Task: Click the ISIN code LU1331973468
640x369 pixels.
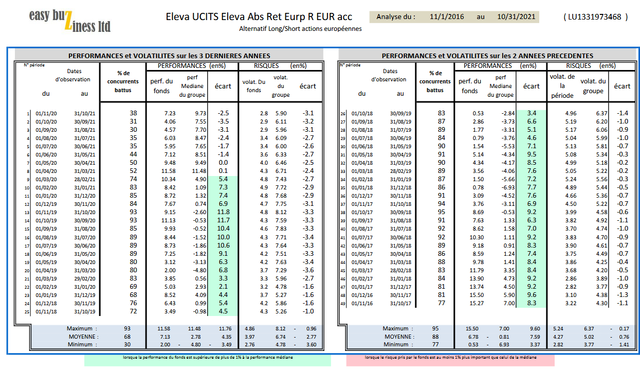Action: tap(595, 17)
